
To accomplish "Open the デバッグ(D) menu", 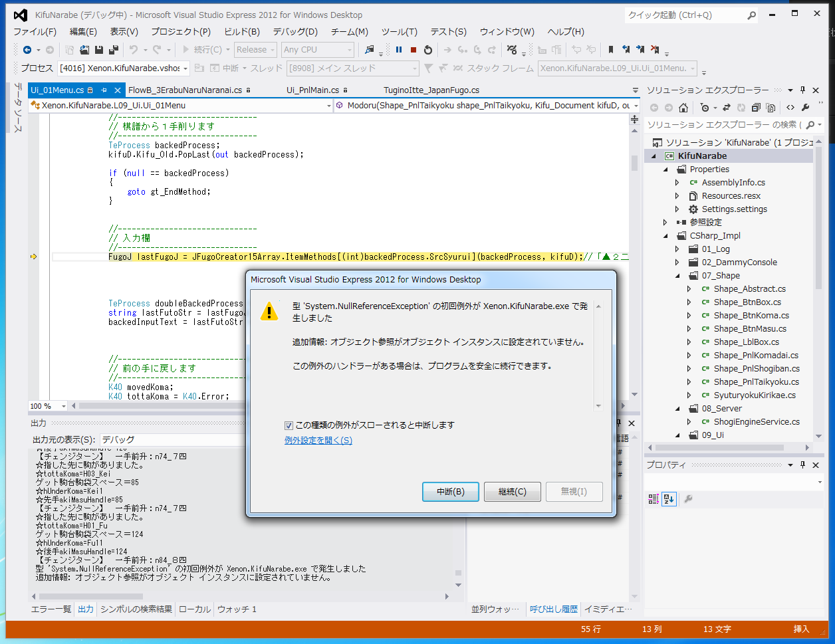I will (295, 31).
